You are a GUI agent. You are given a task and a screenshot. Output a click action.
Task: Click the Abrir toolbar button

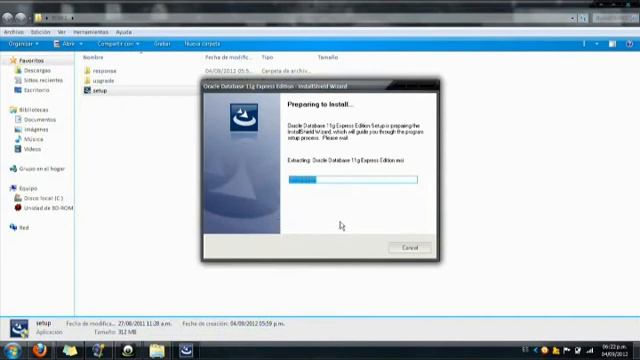[x=64, y=44]
